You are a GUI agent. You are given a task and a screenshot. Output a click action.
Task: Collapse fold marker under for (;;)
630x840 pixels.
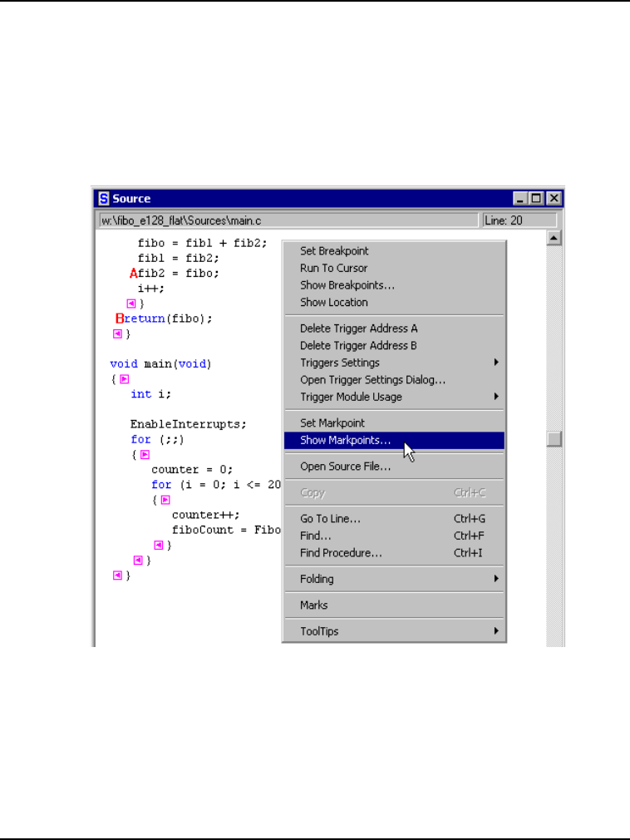coord(145,455)
